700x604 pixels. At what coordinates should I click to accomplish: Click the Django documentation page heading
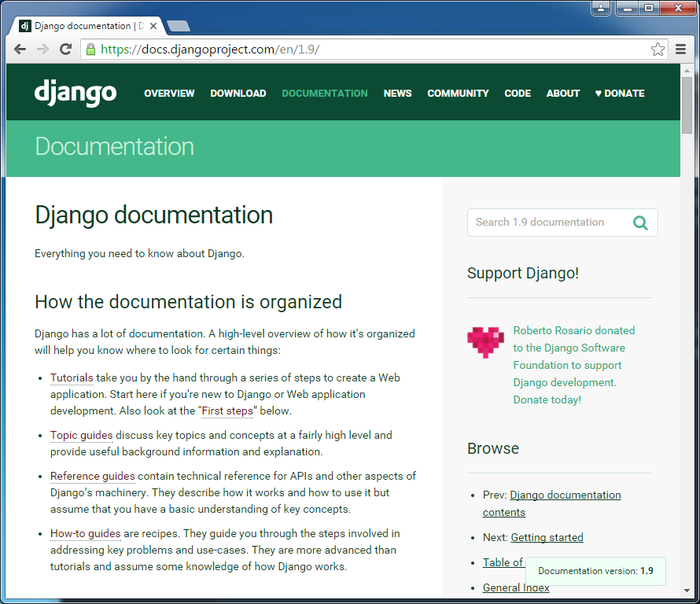[x=154, y=215]
